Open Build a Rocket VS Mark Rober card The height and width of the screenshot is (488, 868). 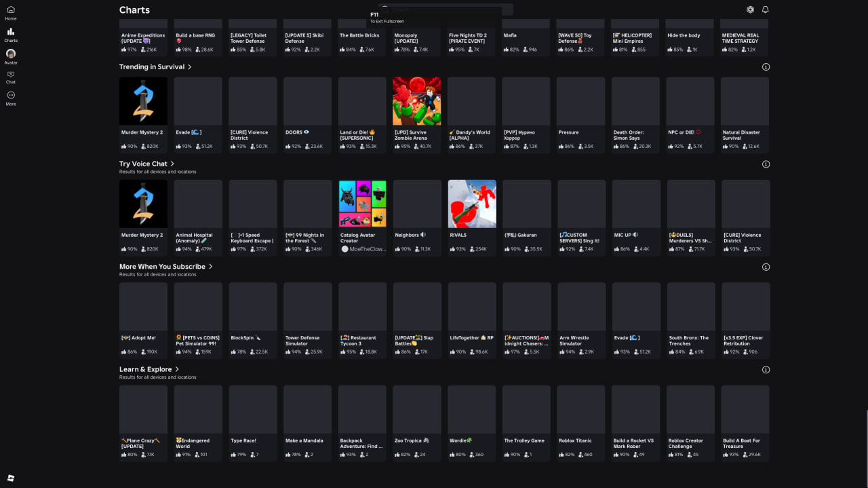point(636,424)
